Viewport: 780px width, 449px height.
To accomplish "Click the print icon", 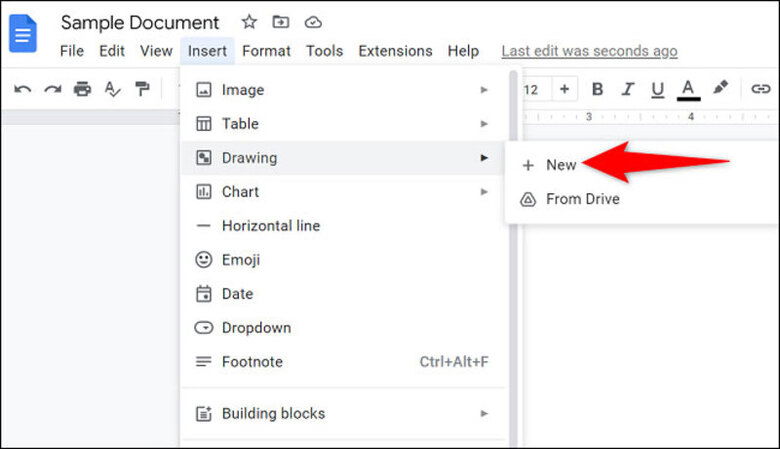I will click(x=82, y=89).
